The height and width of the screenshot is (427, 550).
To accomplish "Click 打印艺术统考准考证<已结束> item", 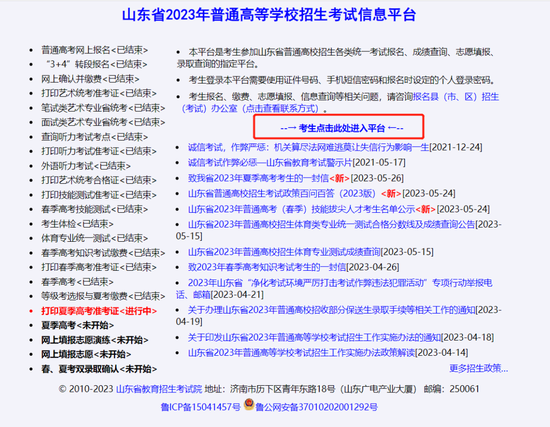I will coord(99,93).
